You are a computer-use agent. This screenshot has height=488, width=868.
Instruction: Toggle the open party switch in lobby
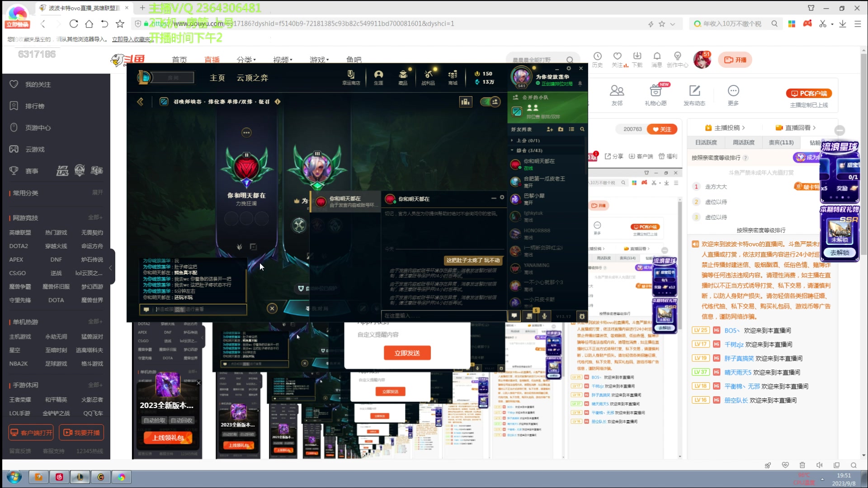490,102
